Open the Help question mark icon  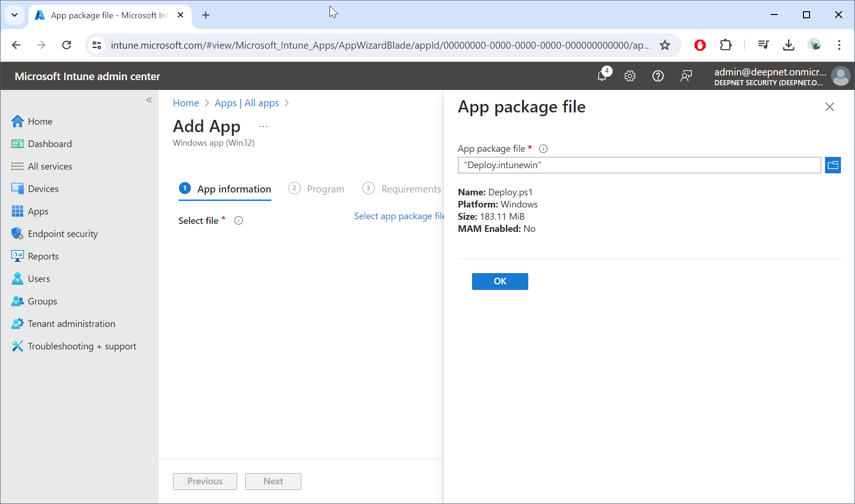(x=658, y=76)
